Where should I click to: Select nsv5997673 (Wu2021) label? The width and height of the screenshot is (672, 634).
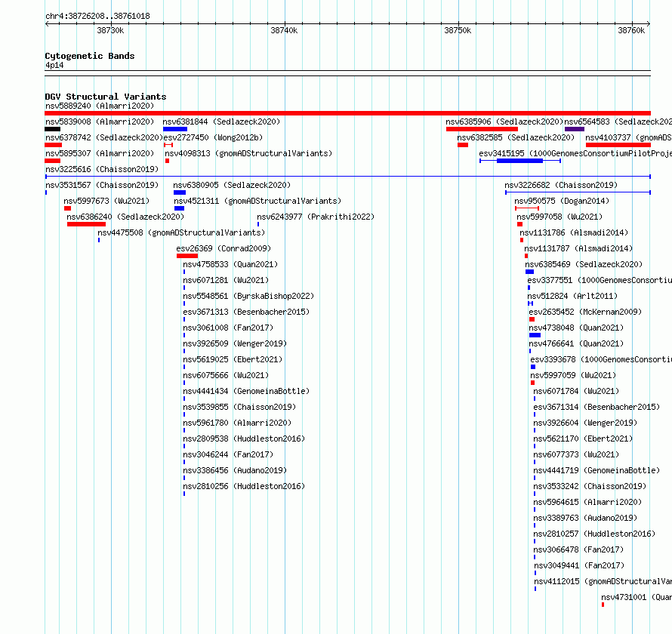pyautogui.click(x=106, y=201)
